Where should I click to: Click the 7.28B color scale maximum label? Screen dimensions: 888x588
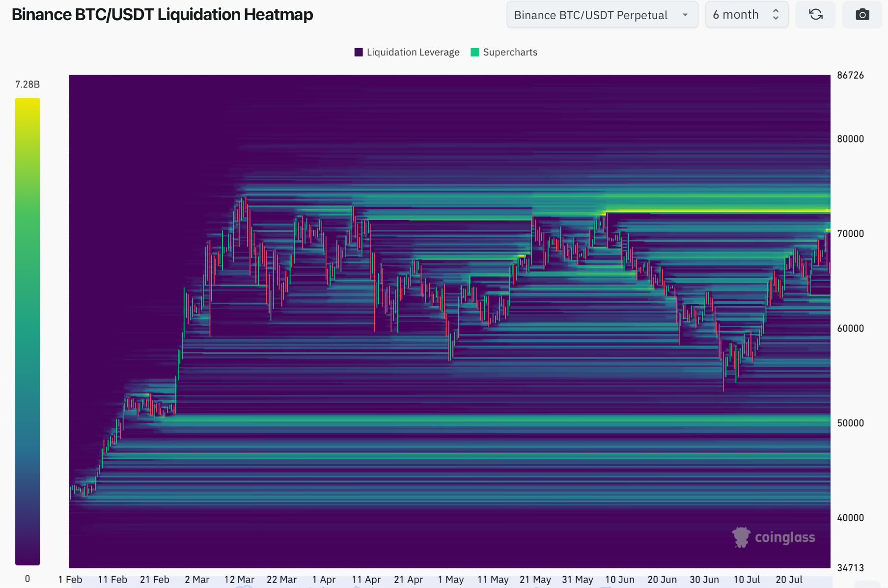point(28,84)
